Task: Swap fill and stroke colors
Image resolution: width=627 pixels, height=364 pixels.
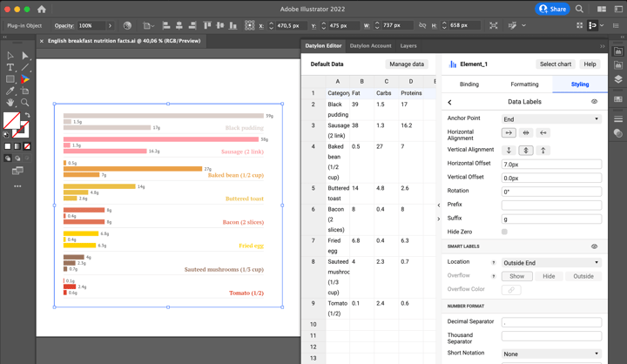Action: [x=27, y=115]
